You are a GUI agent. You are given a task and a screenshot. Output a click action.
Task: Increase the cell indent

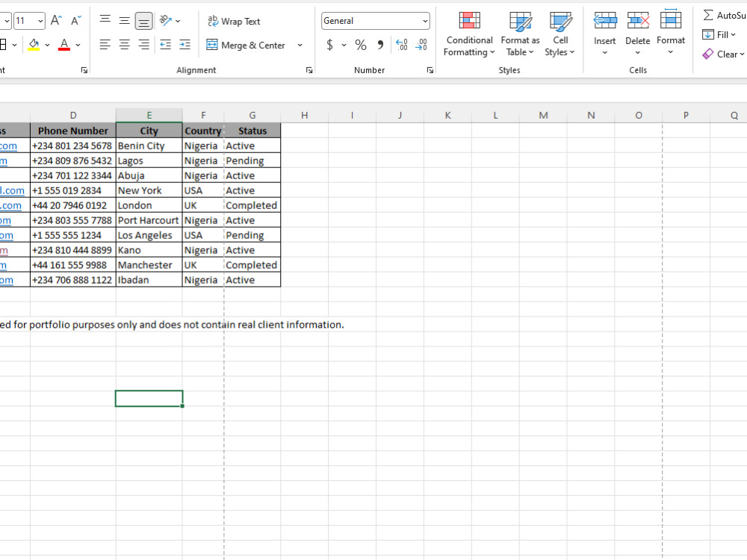coord(185,45)
